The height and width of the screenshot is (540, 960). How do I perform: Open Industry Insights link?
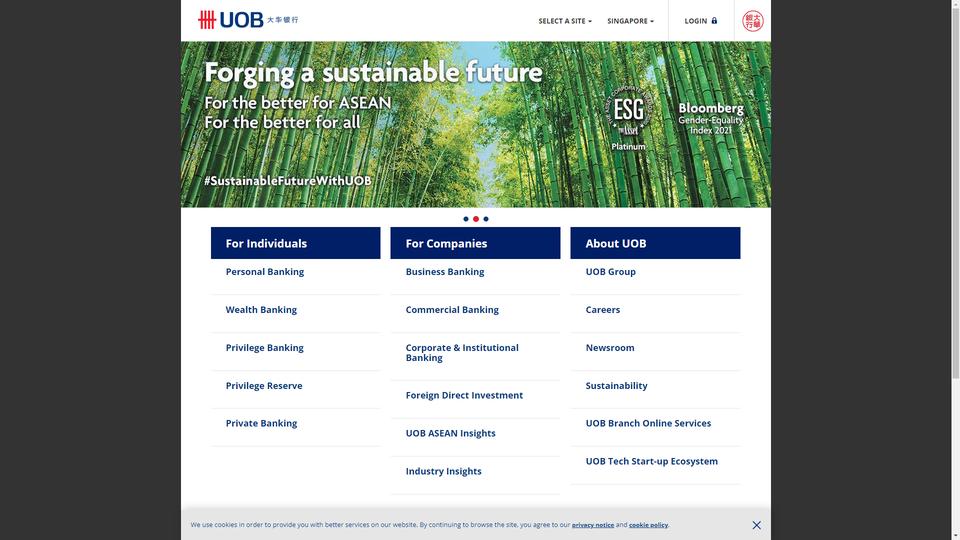pos(443,471)
